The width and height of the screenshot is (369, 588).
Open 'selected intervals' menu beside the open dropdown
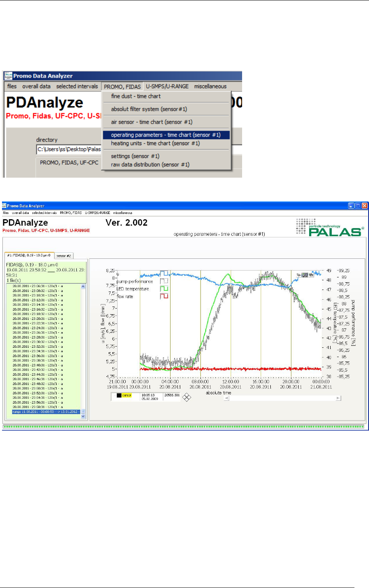77,86
